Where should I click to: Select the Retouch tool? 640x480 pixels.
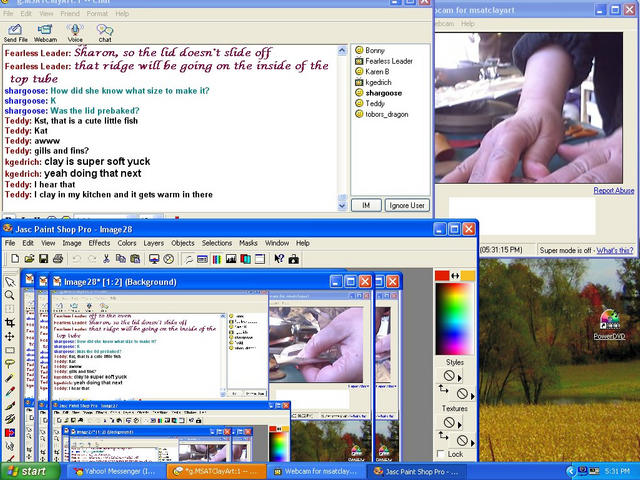point(9,446)
